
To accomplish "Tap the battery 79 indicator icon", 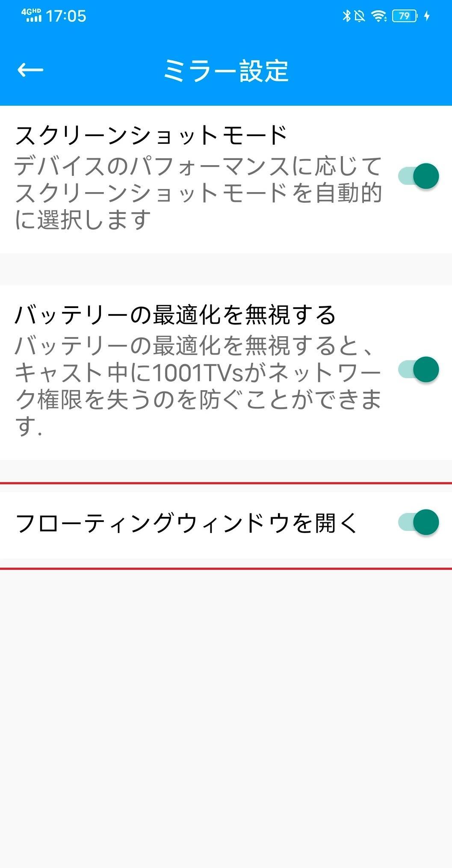I will point(405,16).
